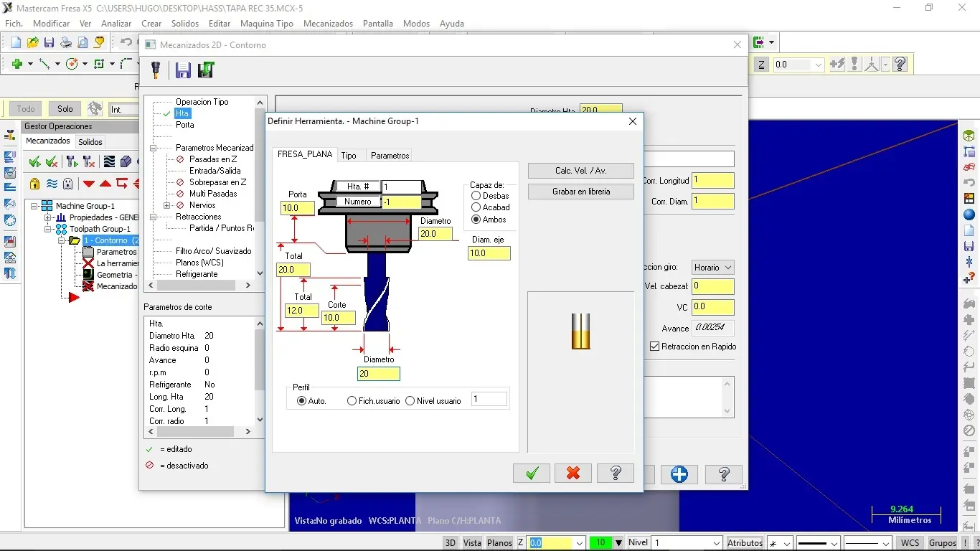Click the green plus create point icon
Screen dimensions: 980x551
point(17,64)
